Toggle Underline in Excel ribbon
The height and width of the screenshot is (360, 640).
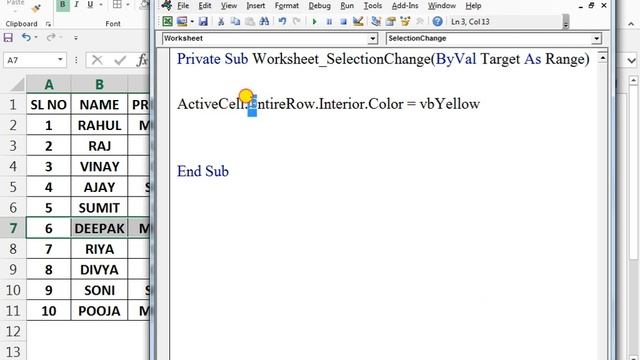click(90, 5)
